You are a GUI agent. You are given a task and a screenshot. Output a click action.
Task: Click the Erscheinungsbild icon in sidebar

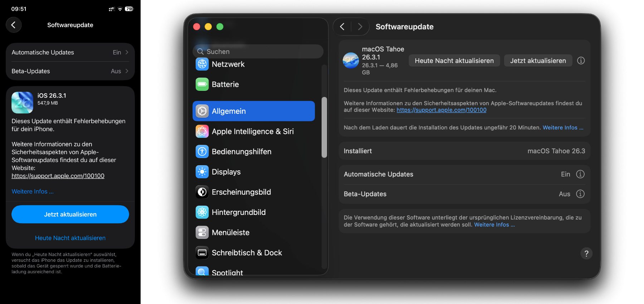pos(202,192)
